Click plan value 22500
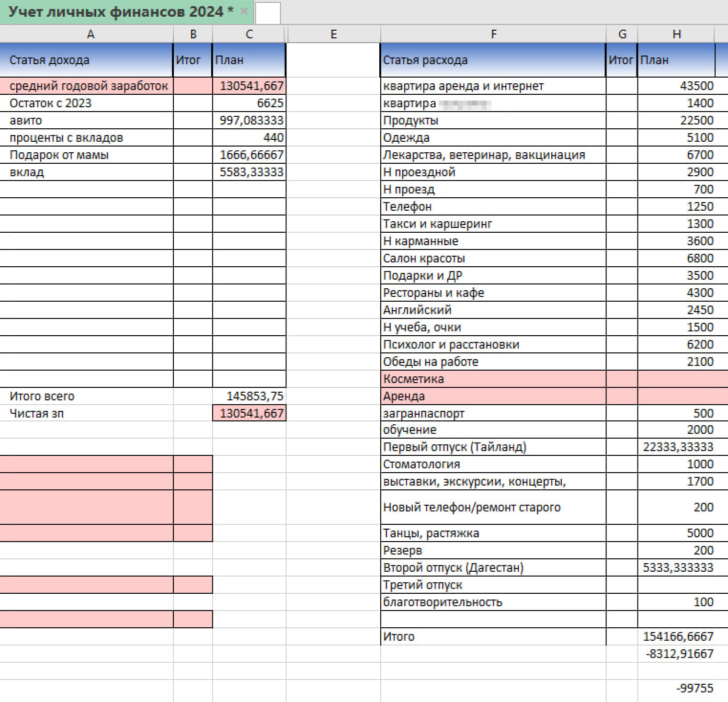The height and width of the screenshot is (702, 728). click(x=676, y=120)
